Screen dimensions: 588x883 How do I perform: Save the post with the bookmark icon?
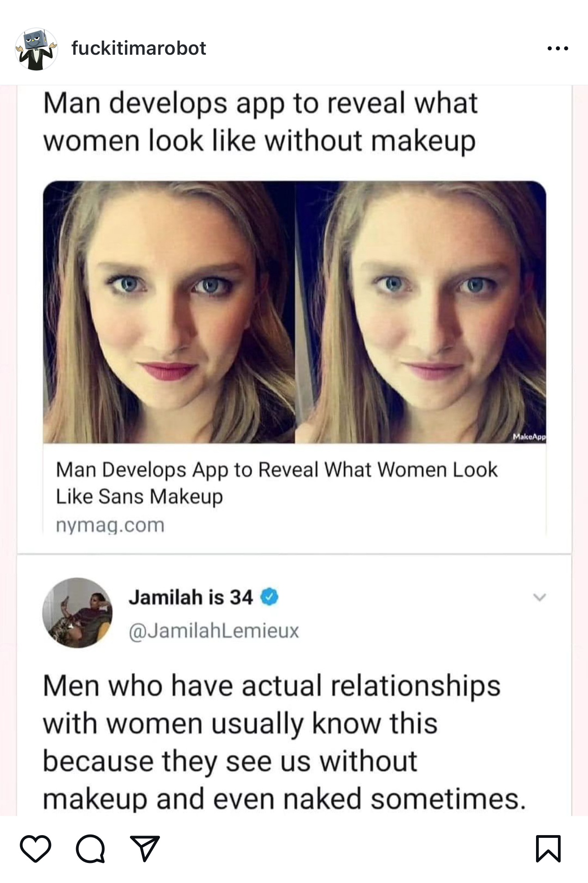tap(548, 848)
